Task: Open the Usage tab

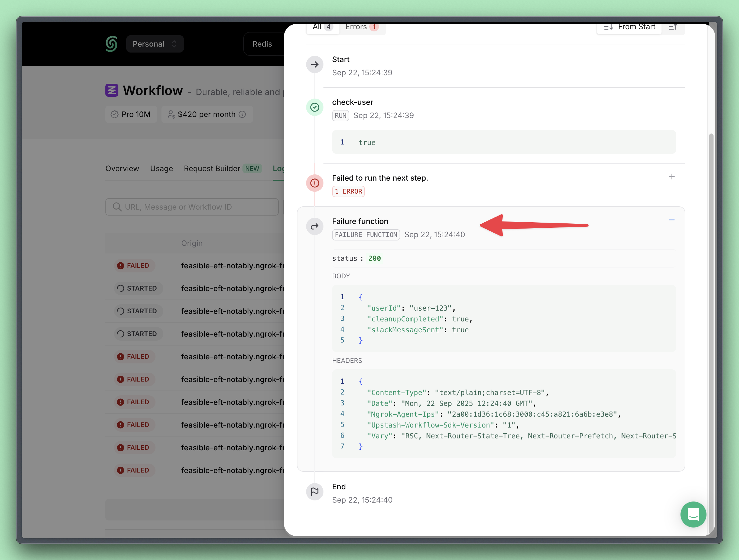Action: coord(161,169)
